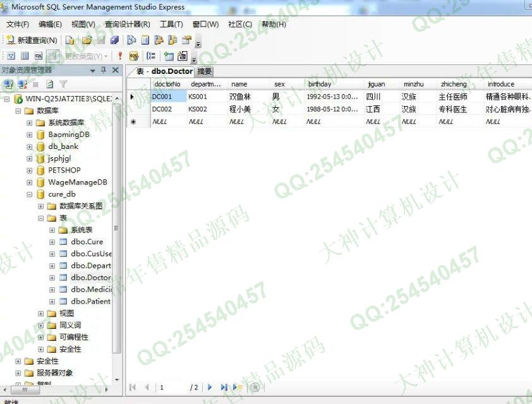Collapse the 表 tables folder
The height and width of the screenshot is (404, 532).
(40, 218)
